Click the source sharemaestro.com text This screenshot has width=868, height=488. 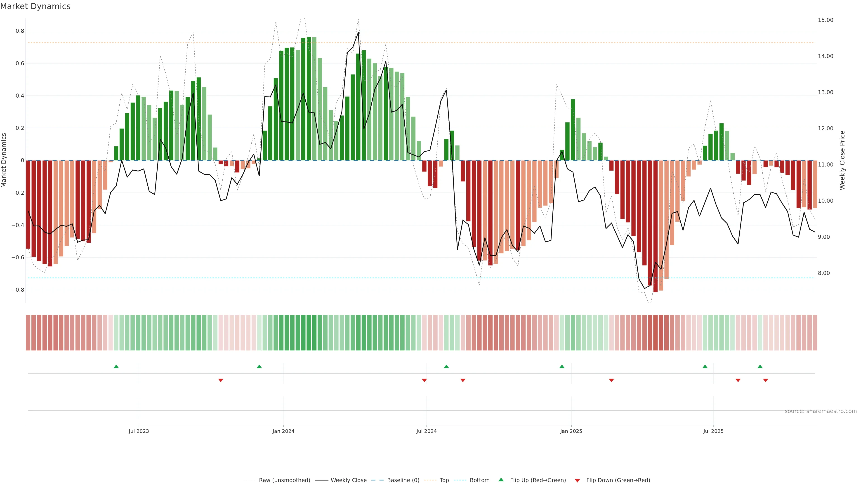coord(821,411)
